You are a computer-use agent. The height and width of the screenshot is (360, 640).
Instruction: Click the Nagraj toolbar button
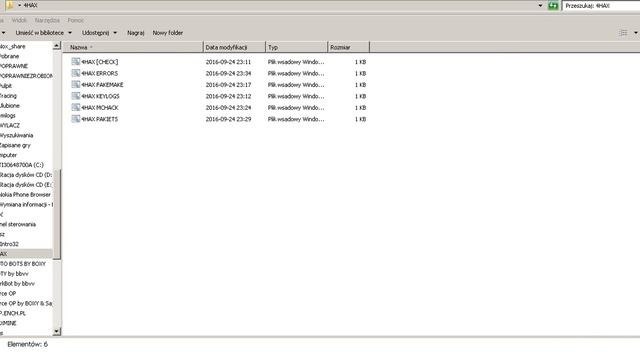[136, 33]
